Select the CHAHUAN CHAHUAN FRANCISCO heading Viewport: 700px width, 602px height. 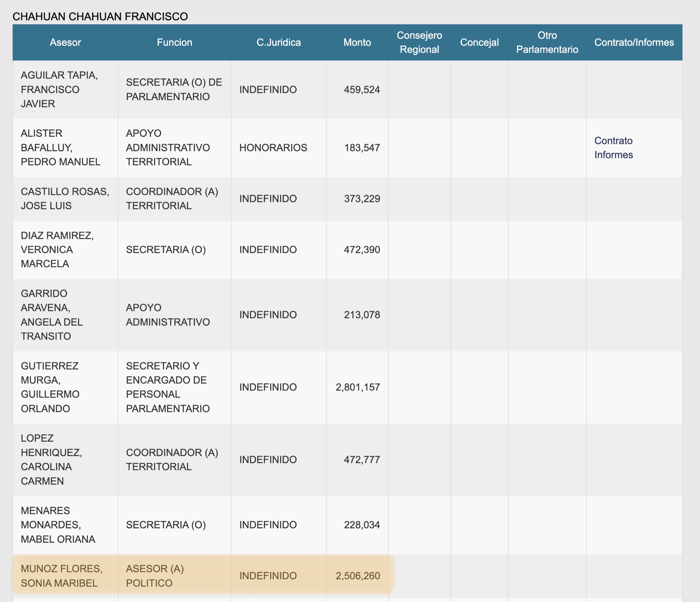100,17
